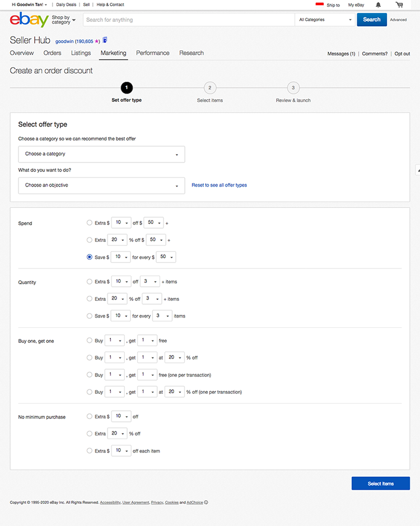Open the 'for every $ 50' amount dropdown
The image size is (420, 526).
(x=166, y=257)
